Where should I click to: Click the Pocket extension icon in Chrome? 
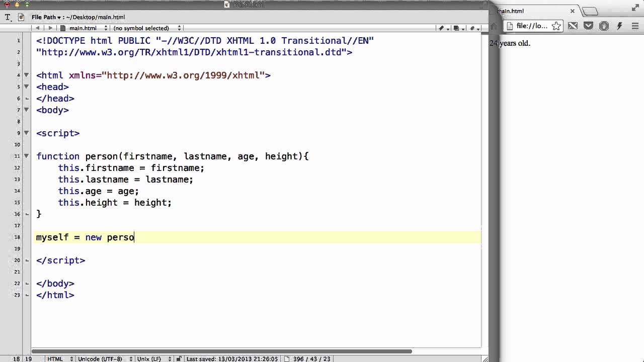click(x=588, y=26)
